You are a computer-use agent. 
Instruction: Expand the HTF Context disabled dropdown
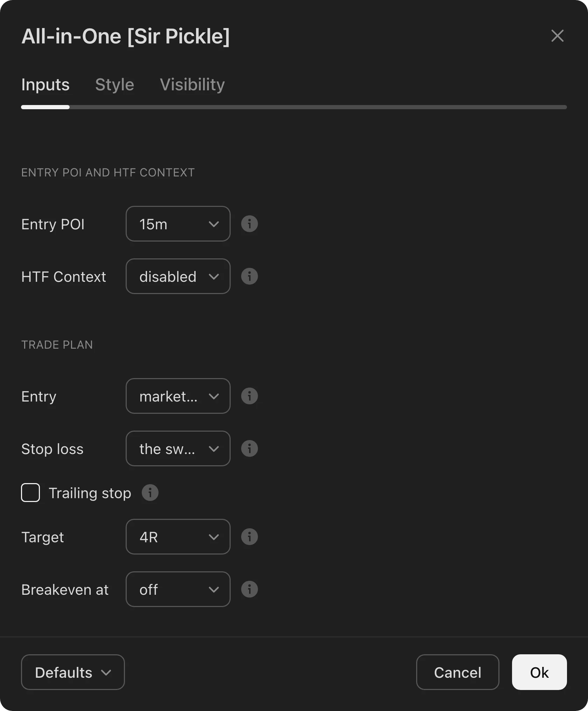click(178, 276)
